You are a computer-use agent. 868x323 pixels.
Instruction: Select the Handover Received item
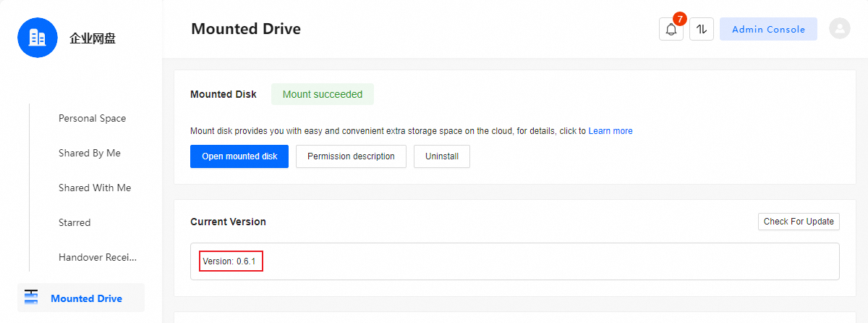pos(98,257)
